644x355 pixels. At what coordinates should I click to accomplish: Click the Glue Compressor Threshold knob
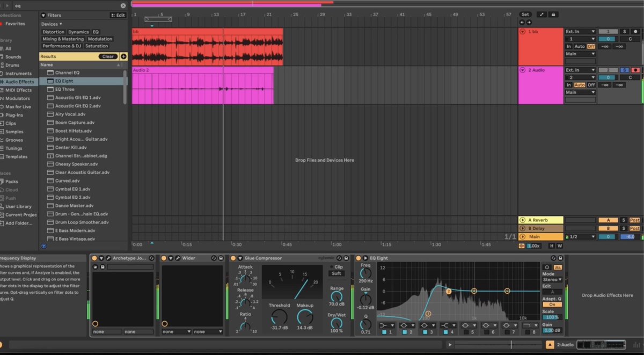tap(279, 316)
